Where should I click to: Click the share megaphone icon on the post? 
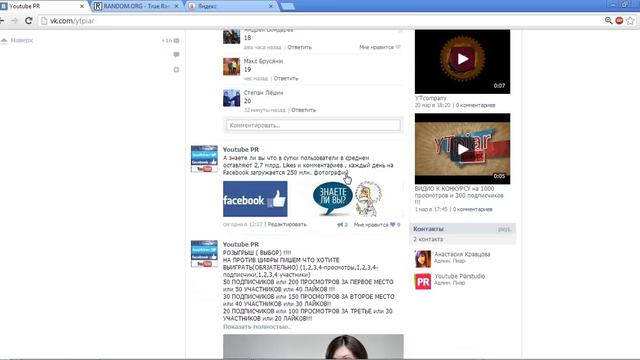tap(340, 224)
